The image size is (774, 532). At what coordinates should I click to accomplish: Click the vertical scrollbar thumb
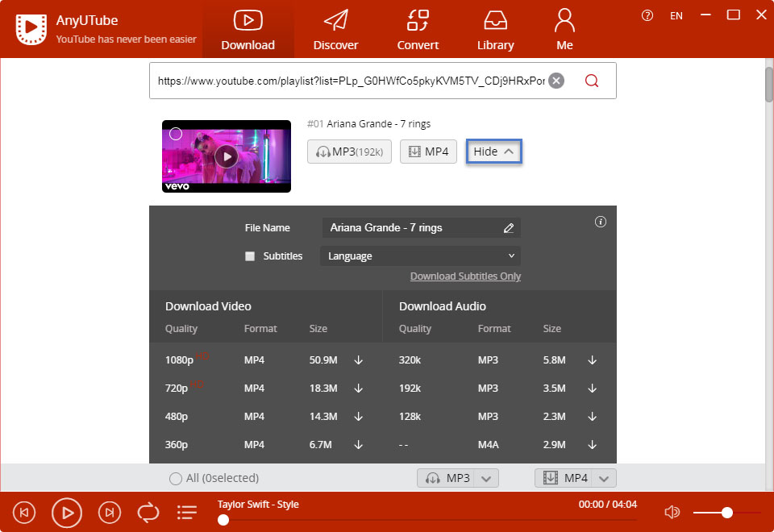click(x=769, y=85)
